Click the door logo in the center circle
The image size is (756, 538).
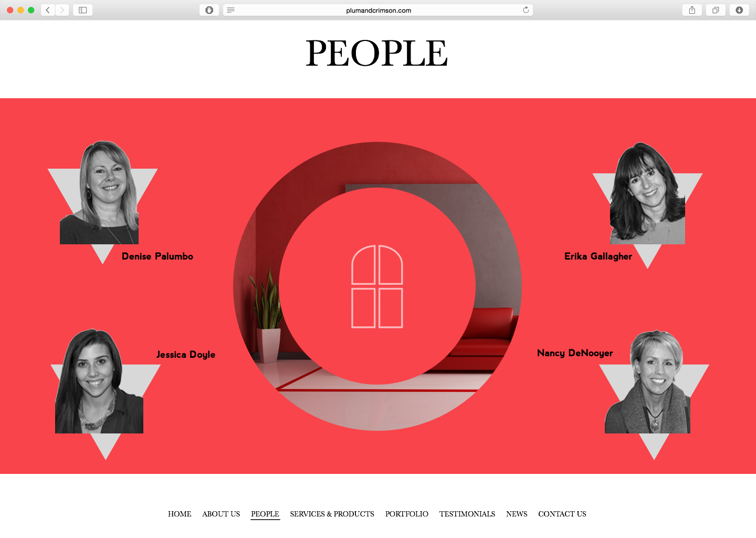tap(377, 286)
